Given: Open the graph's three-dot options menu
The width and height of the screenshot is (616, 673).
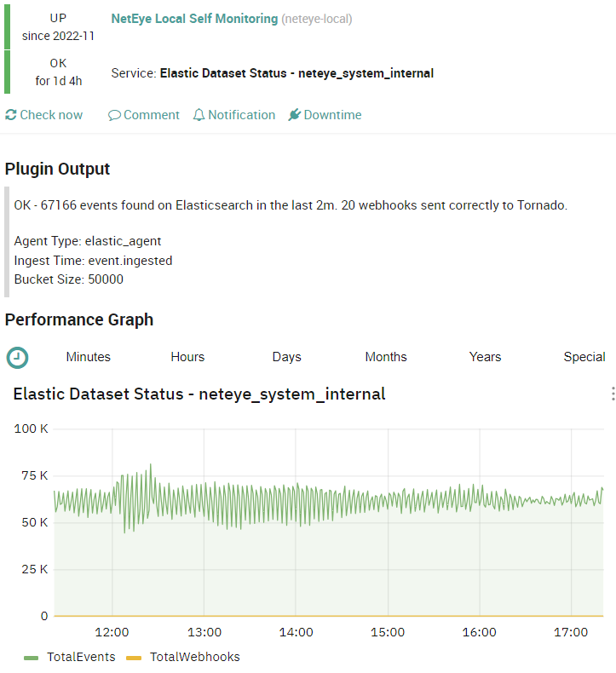Looking at the screenshot, I should (x=613, y=394).
